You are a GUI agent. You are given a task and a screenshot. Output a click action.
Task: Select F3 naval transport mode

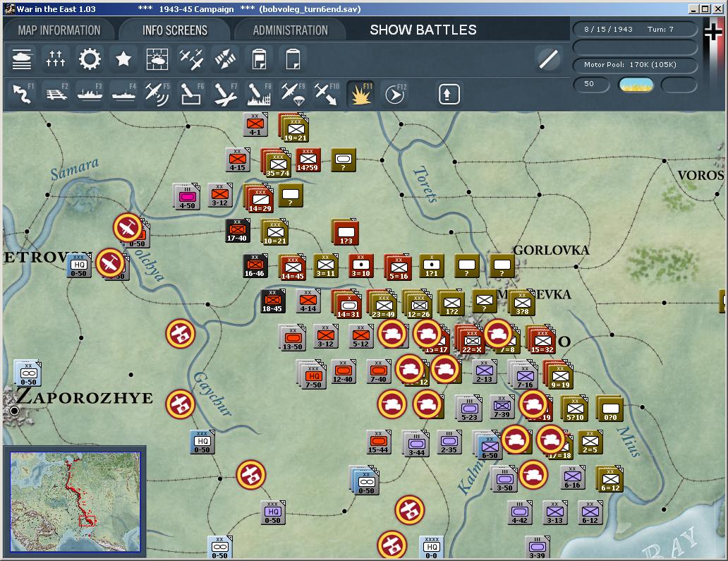click(90, 94)
